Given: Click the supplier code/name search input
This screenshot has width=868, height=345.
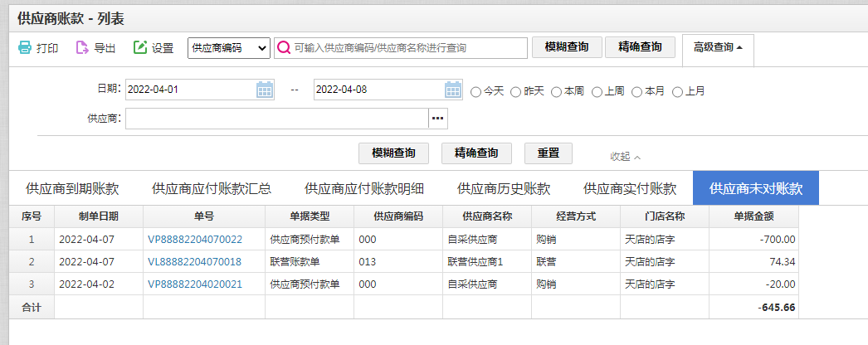Looking at the screenshot, I should tap(401, 48).
